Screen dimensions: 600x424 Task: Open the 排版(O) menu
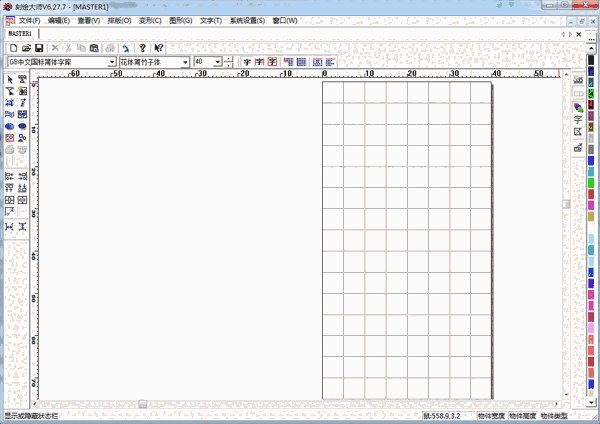[119, 21]
